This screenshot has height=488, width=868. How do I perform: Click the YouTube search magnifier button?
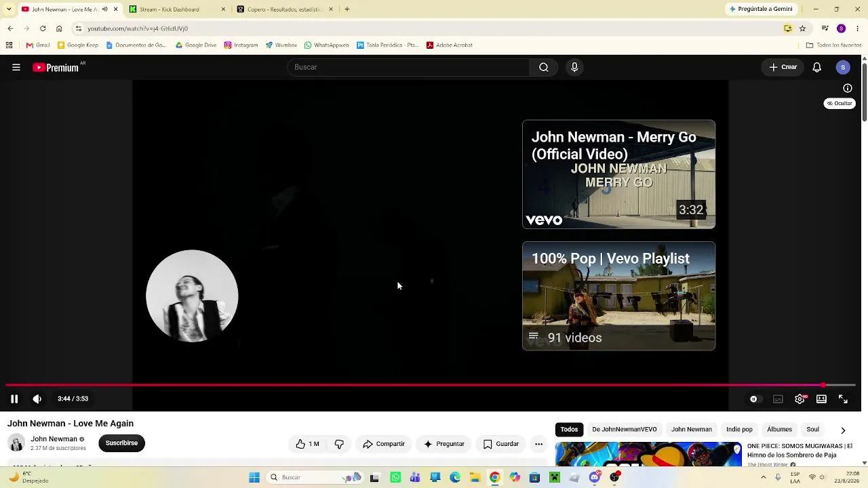[x=544, y=67]
